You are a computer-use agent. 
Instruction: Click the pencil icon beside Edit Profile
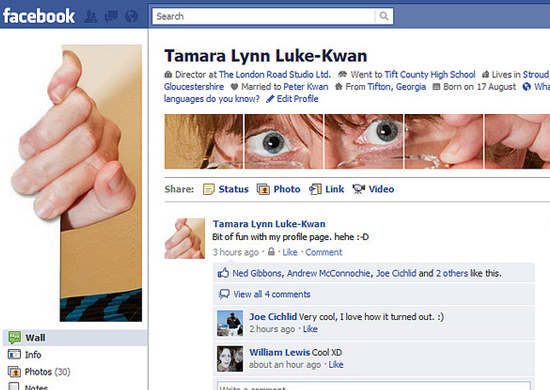click(270, 99)
